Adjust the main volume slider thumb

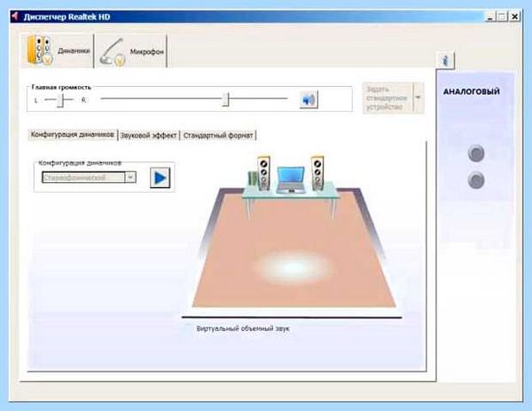[x=226, y=99]
